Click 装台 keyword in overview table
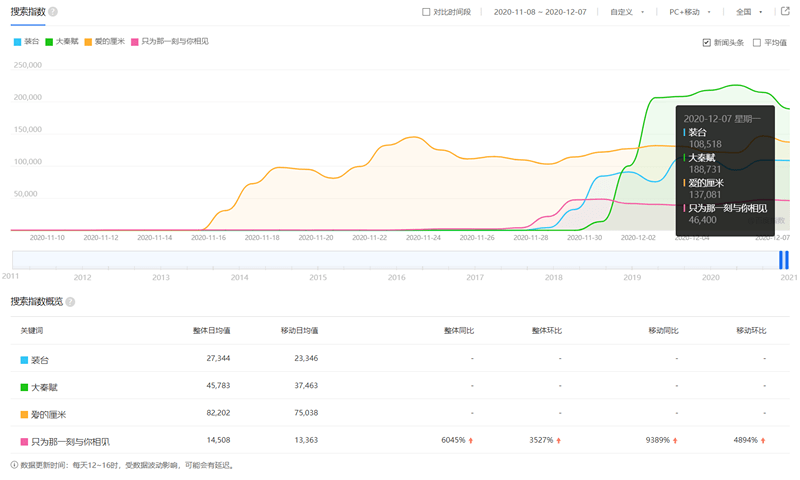 pyautogui.click(x=40, y=360)
